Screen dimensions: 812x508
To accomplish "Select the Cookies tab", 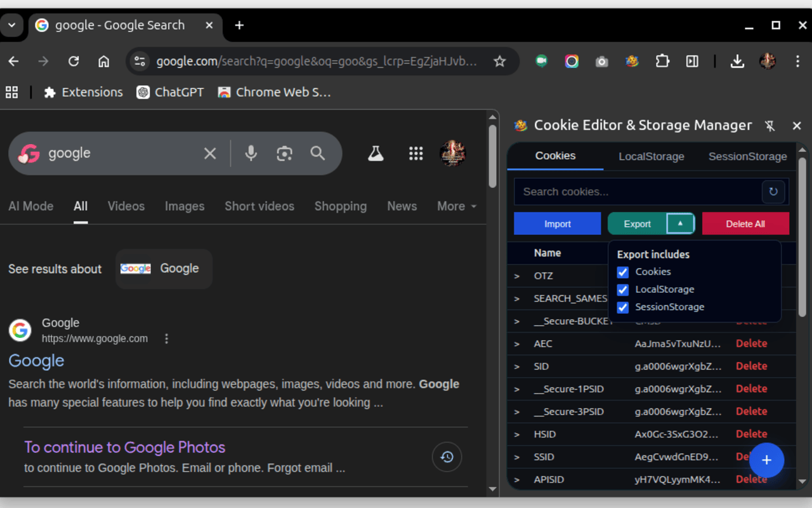I will [555, 156].
